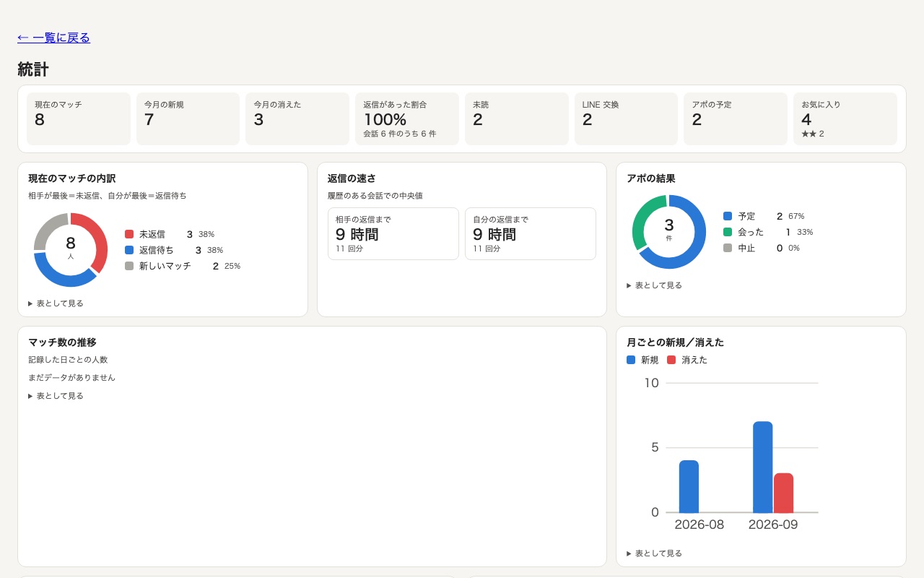
Task: Click the red 未返信 legend swatch
Action: (129, 234)
